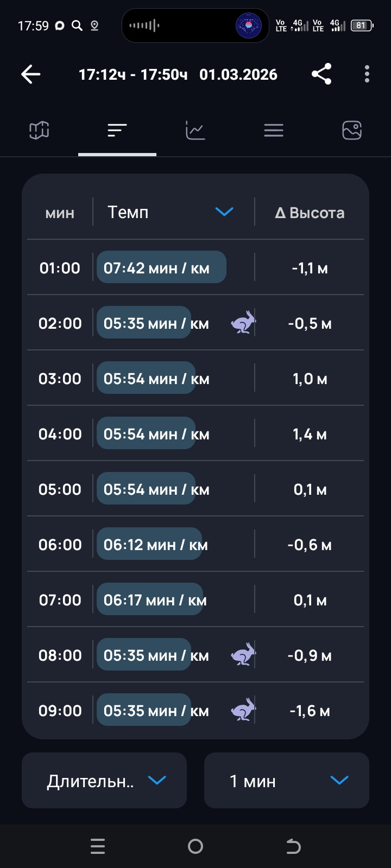Select the 06:17 мин / км pace bar
The image size is (391, 868).
(x=150, y=599)
